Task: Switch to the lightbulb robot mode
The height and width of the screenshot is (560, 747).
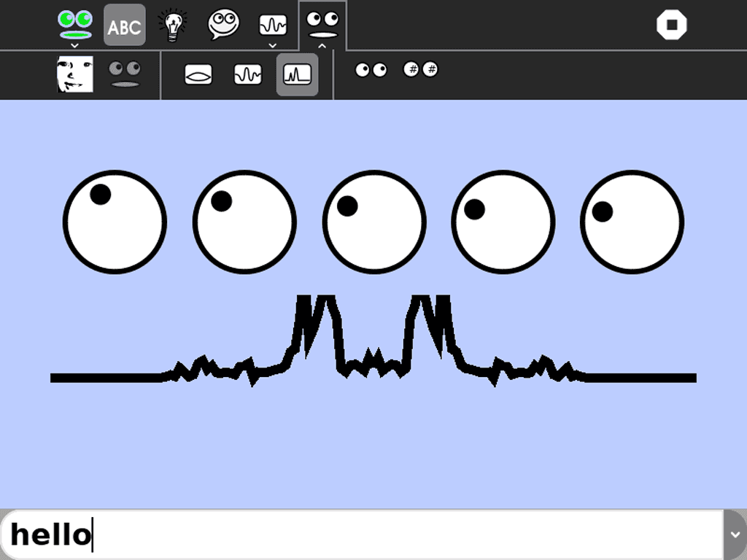Action: click(x=172, y=25)
